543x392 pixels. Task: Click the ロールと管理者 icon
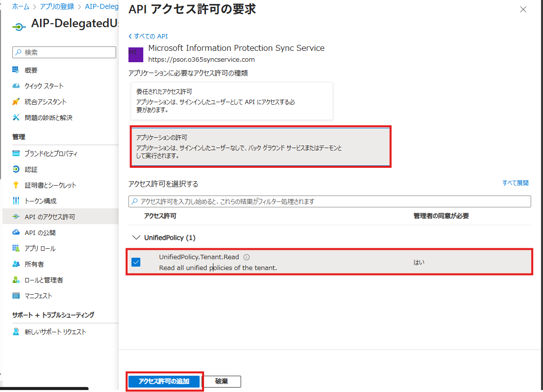16,279
